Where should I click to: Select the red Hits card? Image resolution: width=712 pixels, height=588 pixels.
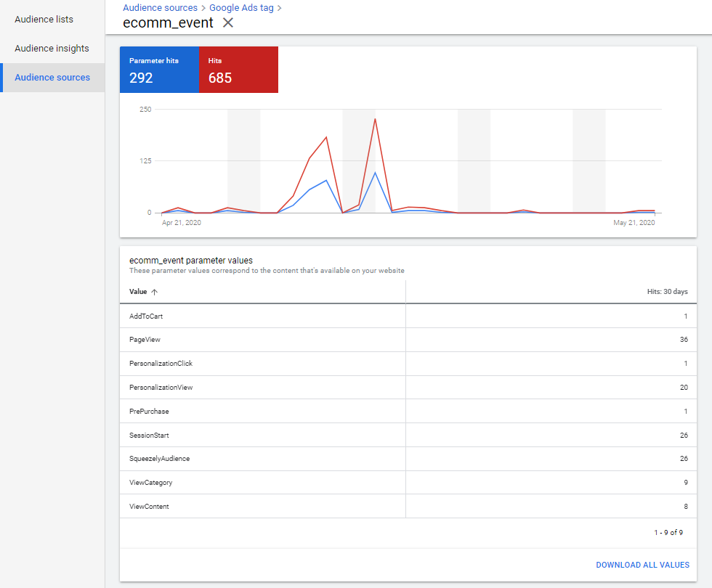238,70
